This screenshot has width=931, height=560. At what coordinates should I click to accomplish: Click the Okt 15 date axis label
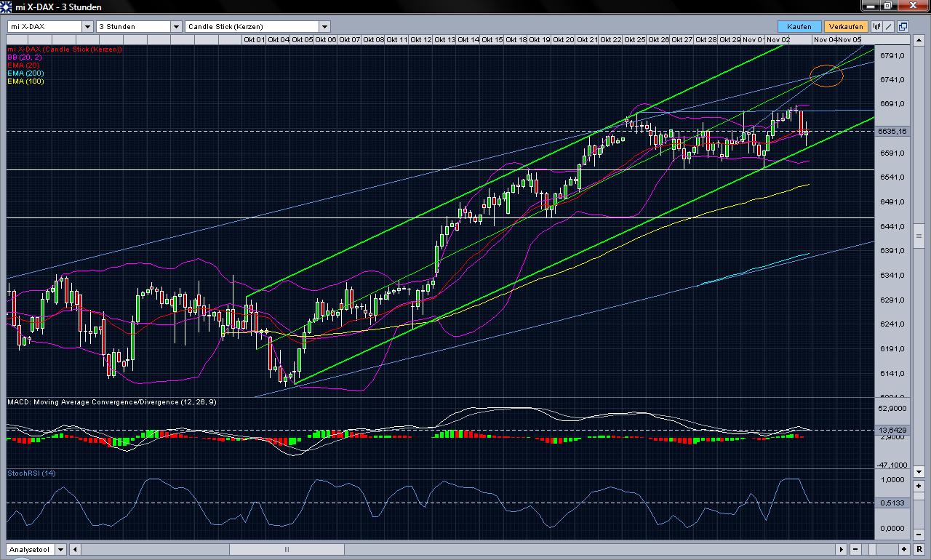click(492, 39)
